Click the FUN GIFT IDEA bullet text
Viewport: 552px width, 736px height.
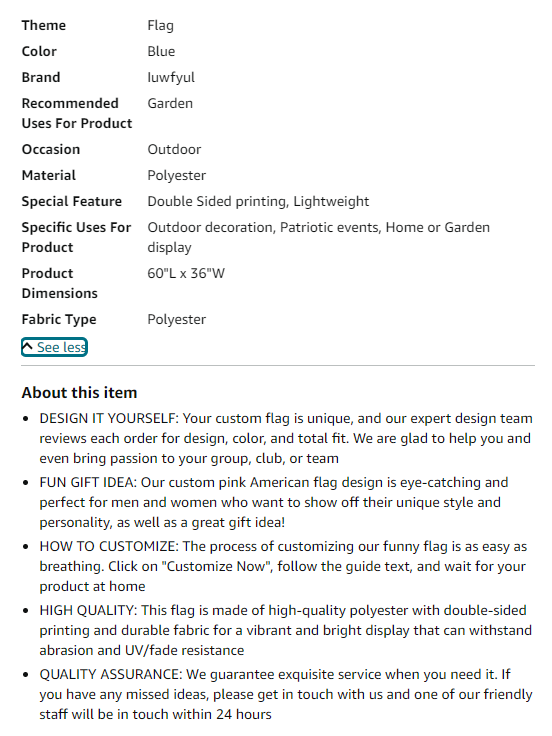[x=274, y=502]
